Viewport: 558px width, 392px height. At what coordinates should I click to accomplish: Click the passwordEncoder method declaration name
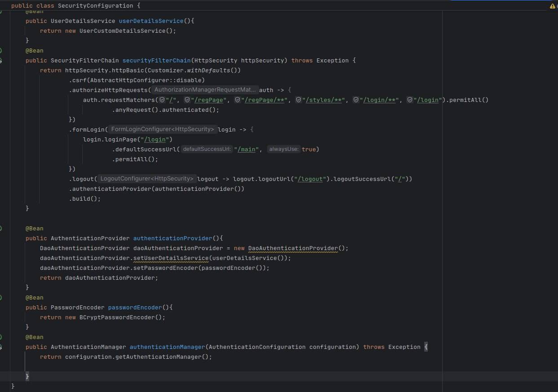pyautogui.click(x=135, y=308)
